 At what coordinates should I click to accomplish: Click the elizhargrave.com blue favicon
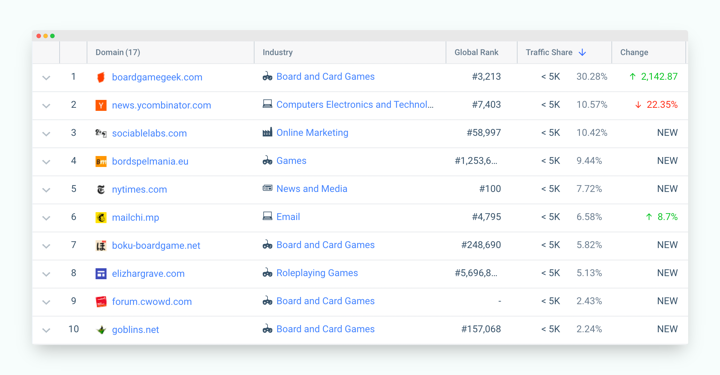pyautogui.click(x=101, y=273)
